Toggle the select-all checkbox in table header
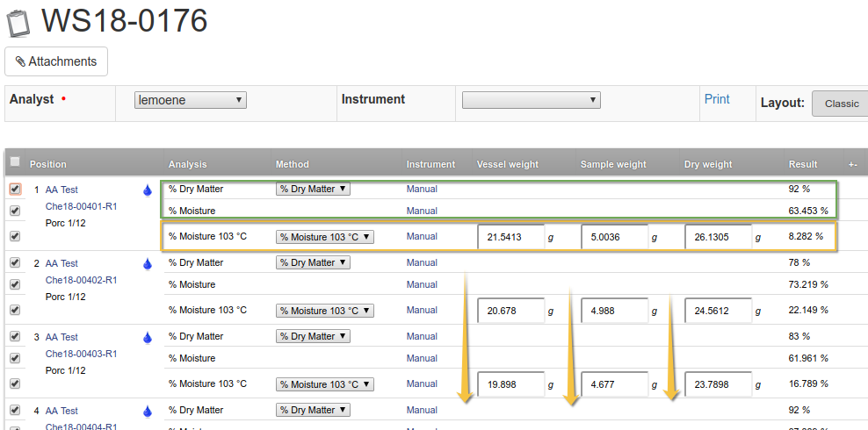868x430 pixels. pos(15,161)
